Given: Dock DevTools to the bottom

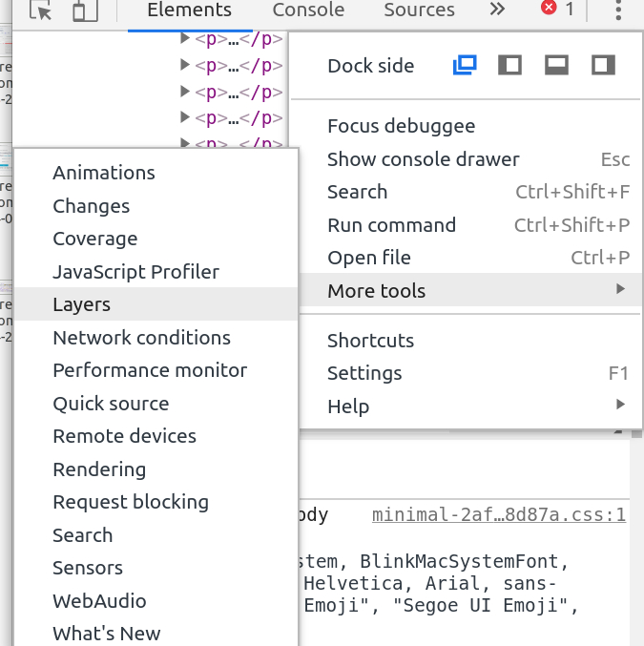Looking at the screenshot, I should point(556,65).
